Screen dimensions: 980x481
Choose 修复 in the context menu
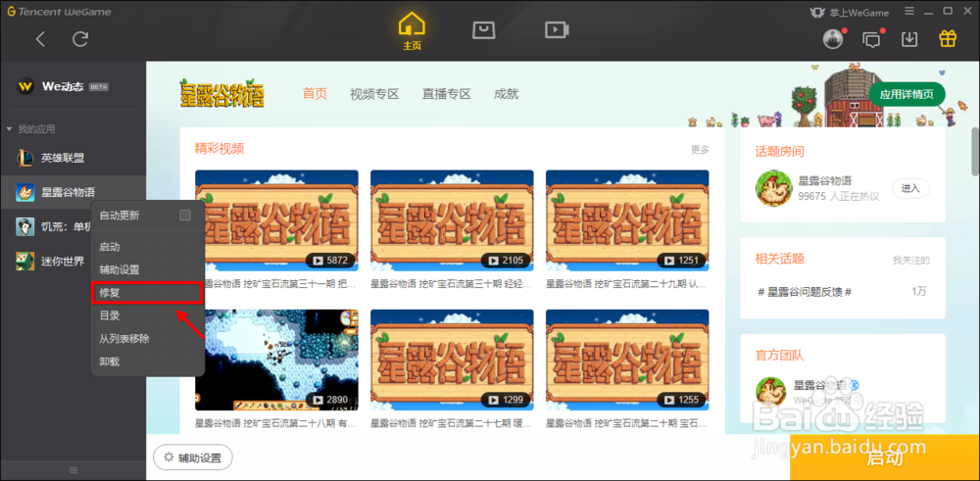(148, 292)
